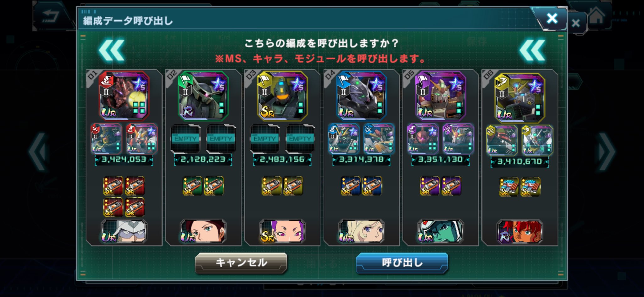Tap the first yellow SR module in slot 06
The image size is (644, 297).
(x=509, y=187)
